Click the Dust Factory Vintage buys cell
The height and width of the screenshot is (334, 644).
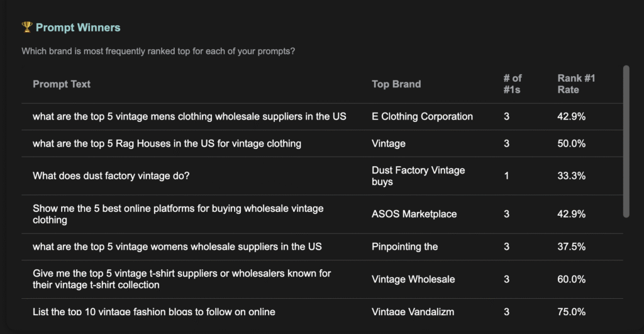click(418, 176)
